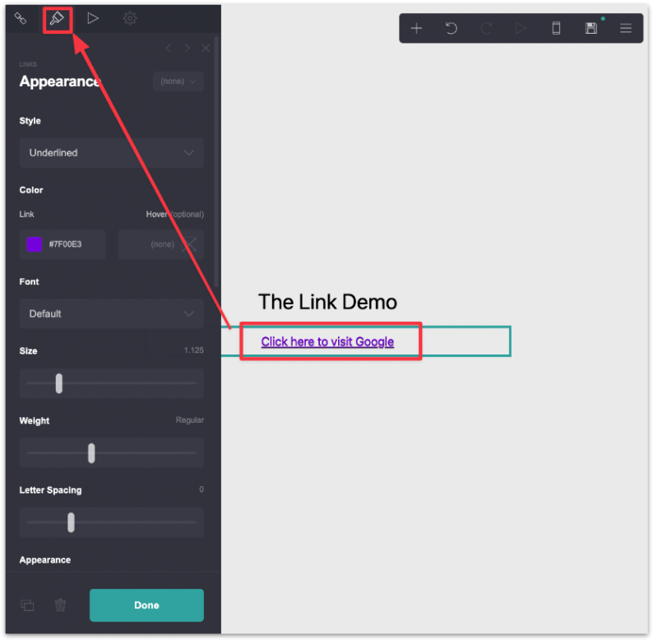Duplicate the selection using the copy icon

(26, 605)
